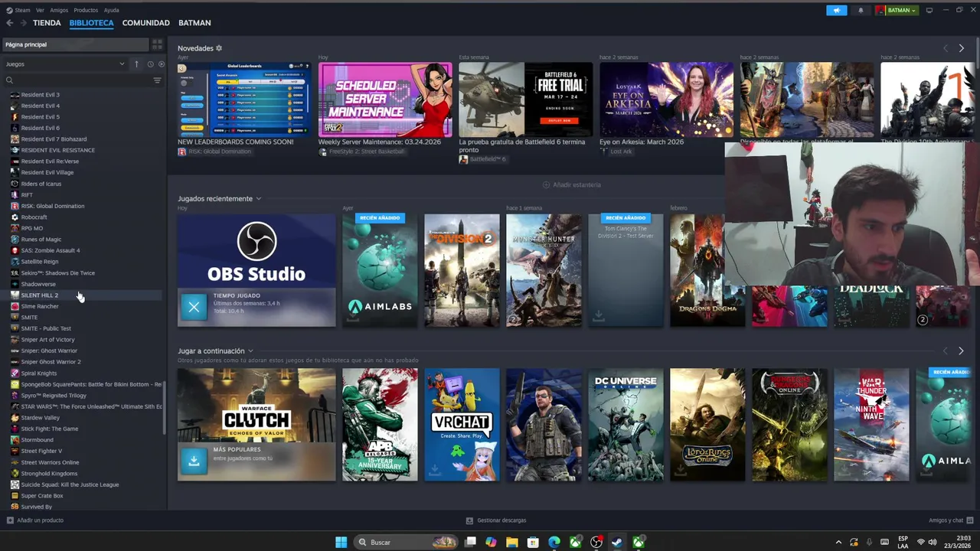The image size is (980, 551).
Task: Download Warface Clutch with install icon
Action: pyautogui.click(x=194, y=461)
